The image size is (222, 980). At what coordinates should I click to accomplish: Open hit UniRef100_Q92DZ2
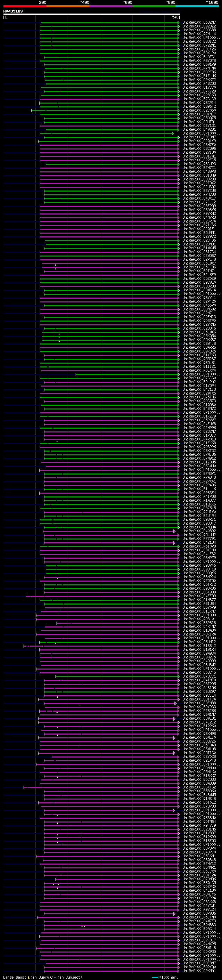click(x=199, y=26)
